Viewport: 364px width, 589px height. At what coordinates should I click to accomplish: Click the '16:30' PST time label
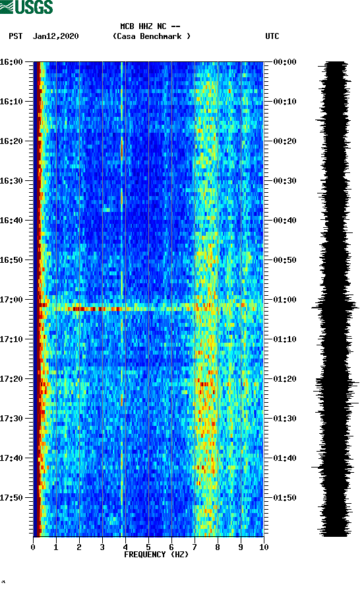pyautogui.click(x=11, y=181)
